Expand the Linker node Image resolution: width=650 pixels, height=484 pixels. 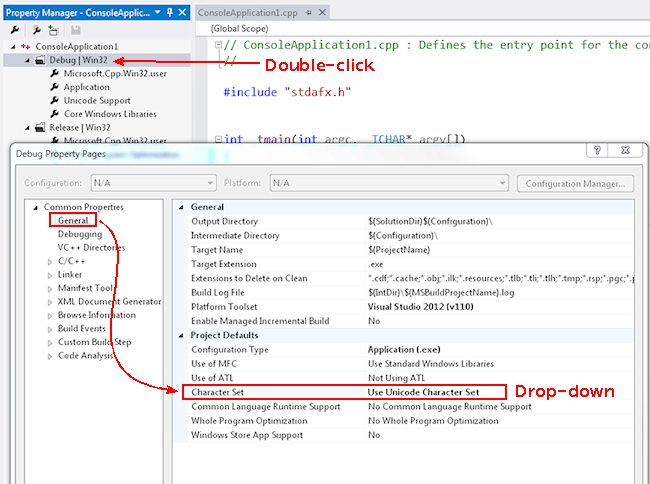[x=50, y=275]
